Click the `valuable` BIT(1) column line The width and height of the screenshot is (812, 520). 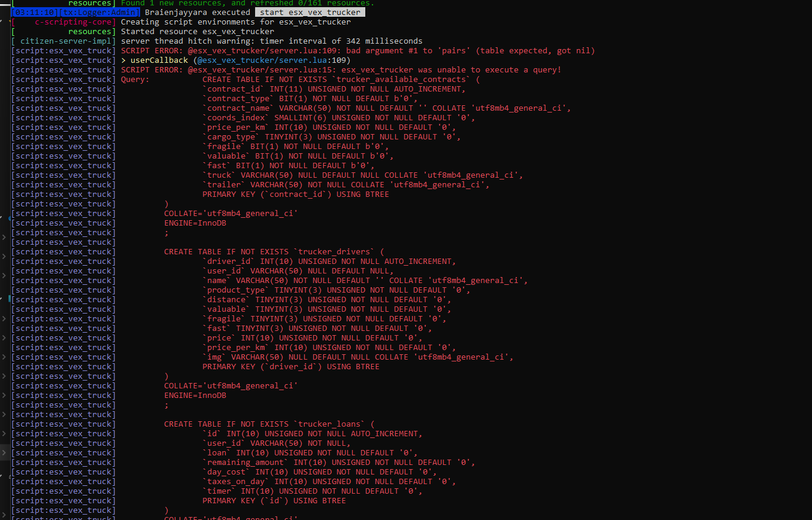coord(298,156)
